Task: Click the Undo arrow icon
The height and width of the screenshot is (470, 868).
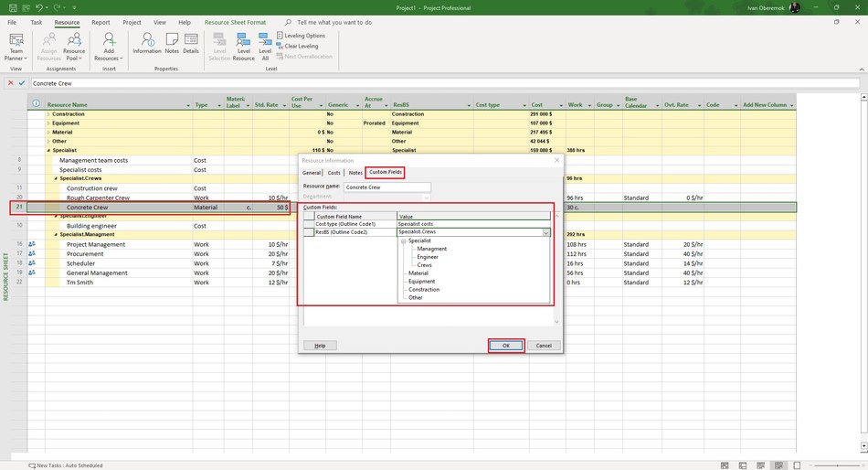Action: [38, 7]
